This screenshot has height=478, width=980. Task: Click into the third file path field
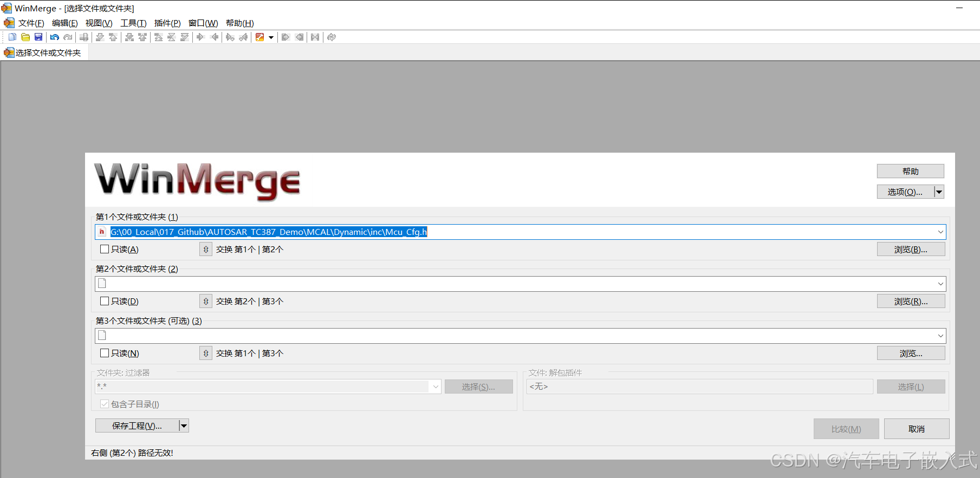coord(520,336)
